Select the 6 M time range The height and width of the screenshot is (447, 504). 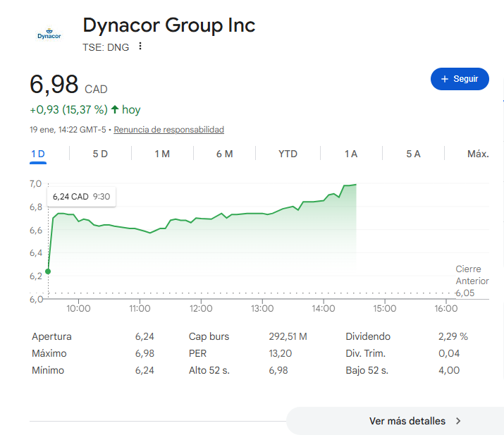point(224,154)
